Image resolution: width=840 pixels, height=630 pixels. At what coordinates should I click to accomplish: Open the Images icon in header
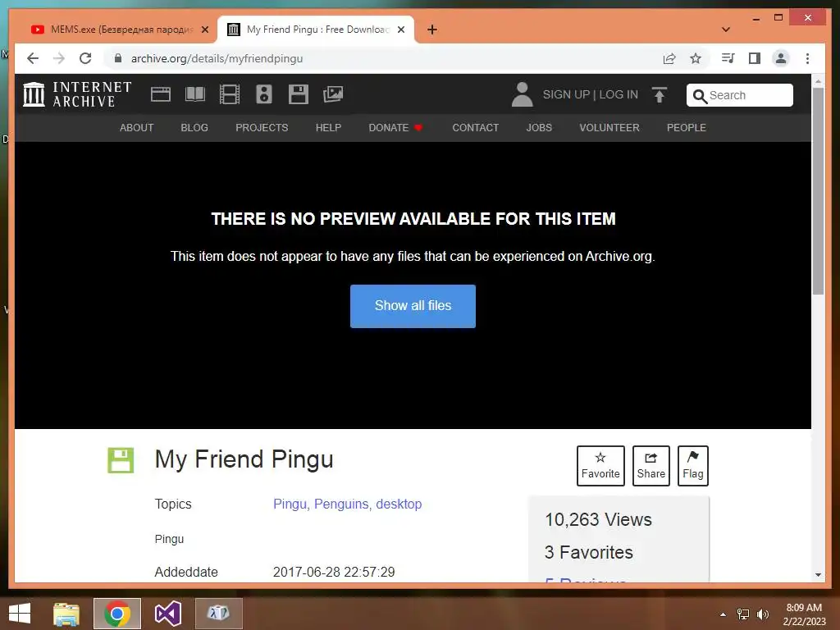coord(333,94)
